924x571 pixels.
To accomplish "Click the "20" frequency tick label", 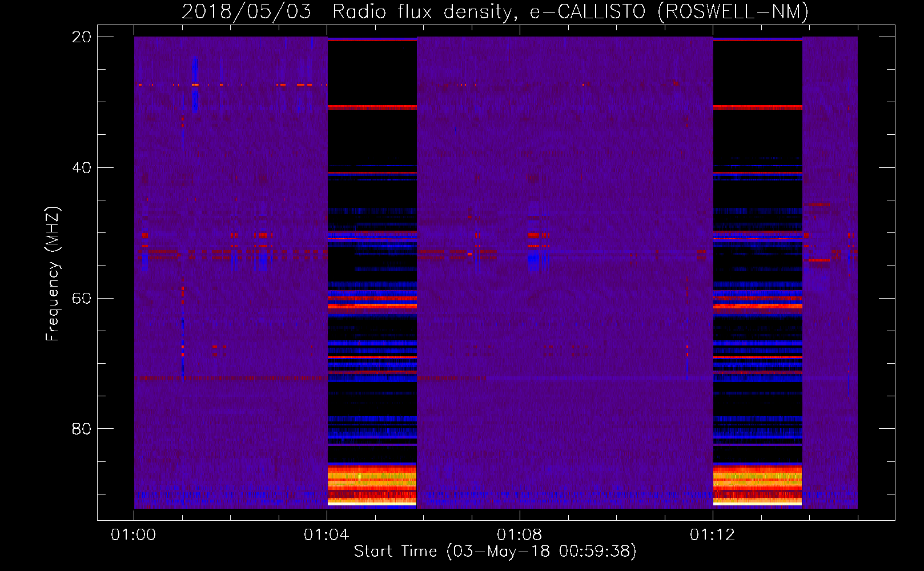I will pyautogui.click(x=82, y=37).
